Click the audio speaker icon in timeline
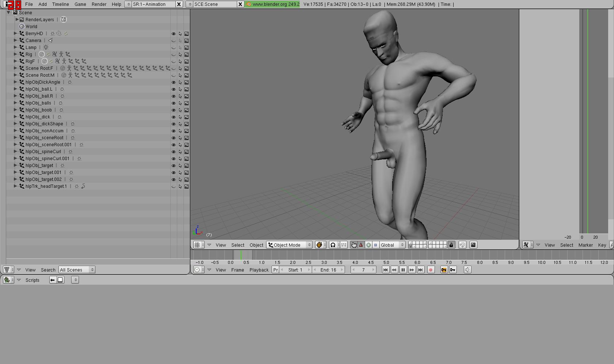Viewport: 614px width, 364px height. 467,270
